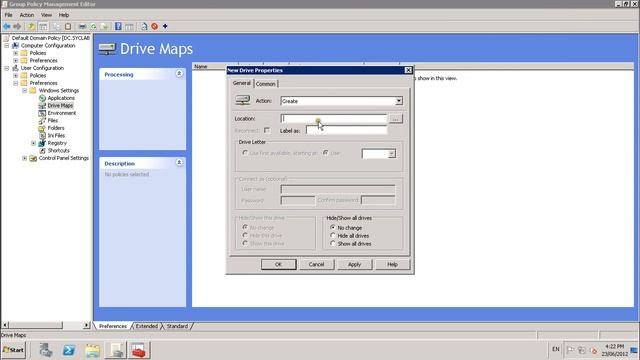
Task: Go back with the blue arrow toolbar icon
Action: pos(7,27)
